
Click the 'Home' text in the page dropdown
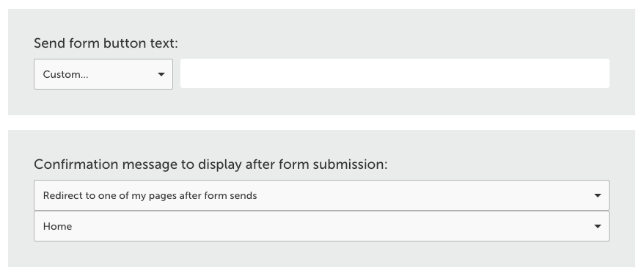57,226
